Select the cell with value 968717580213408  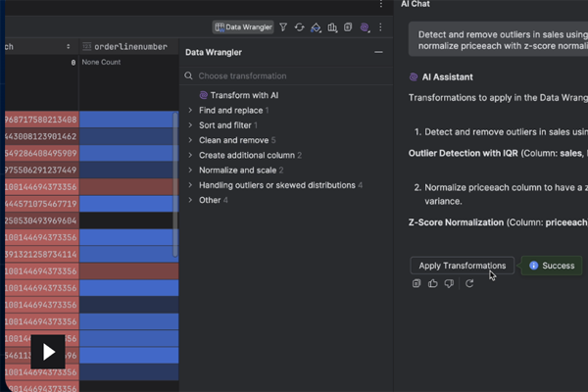tap(42, 120)
